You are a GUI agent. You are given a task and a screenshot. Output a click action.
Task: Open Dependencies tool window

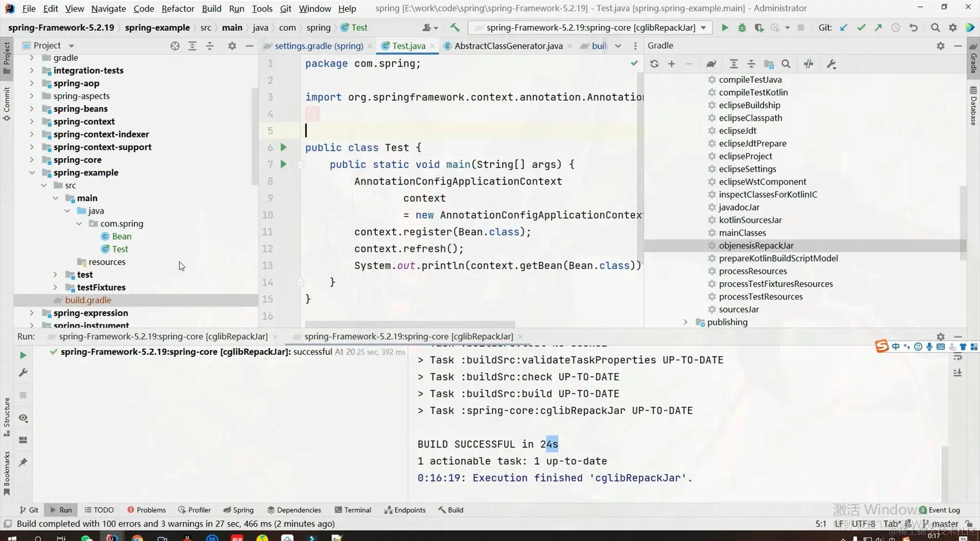[294, 510]
